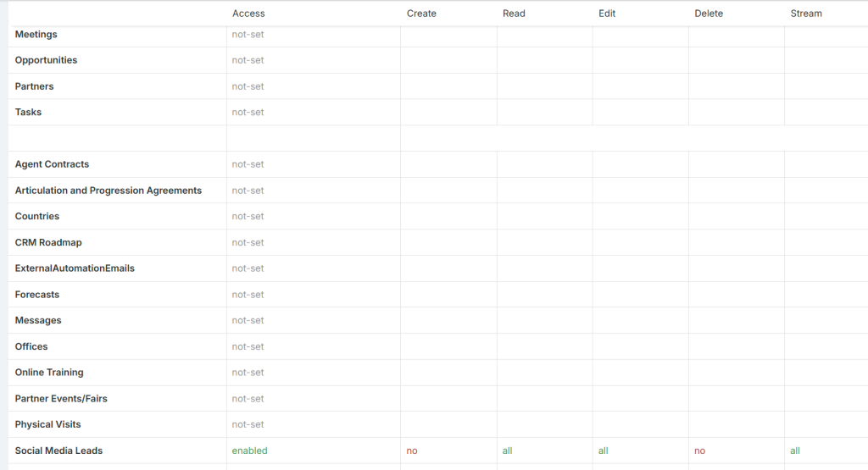Open Online Training access not-set value
Viewport: 868px width, 470px height.
click(x=248, y=372)
